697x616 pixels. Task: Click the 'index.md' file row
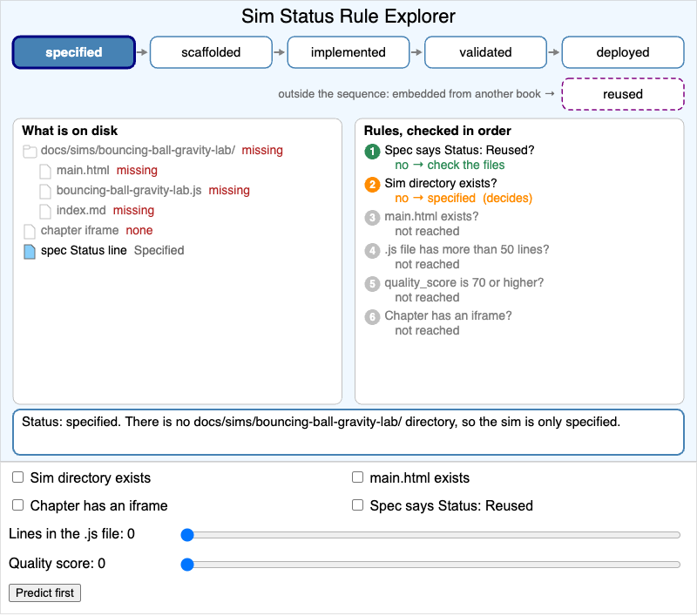97,211
